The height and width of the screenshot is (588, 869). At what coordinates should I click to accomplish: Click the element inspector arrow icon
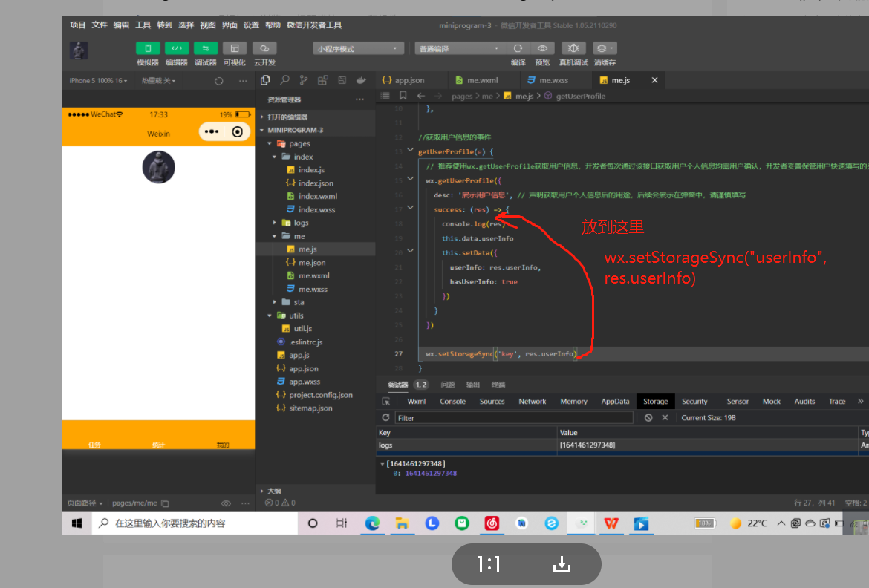click(x=386, y=401)
